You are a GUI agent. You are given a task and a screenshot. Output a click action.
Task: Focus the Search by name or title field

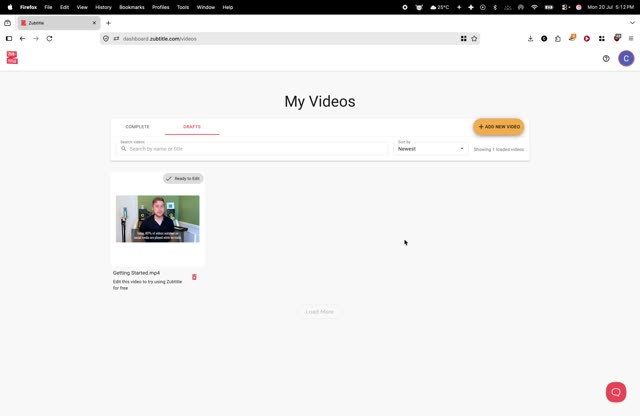[x=253, y=149]
